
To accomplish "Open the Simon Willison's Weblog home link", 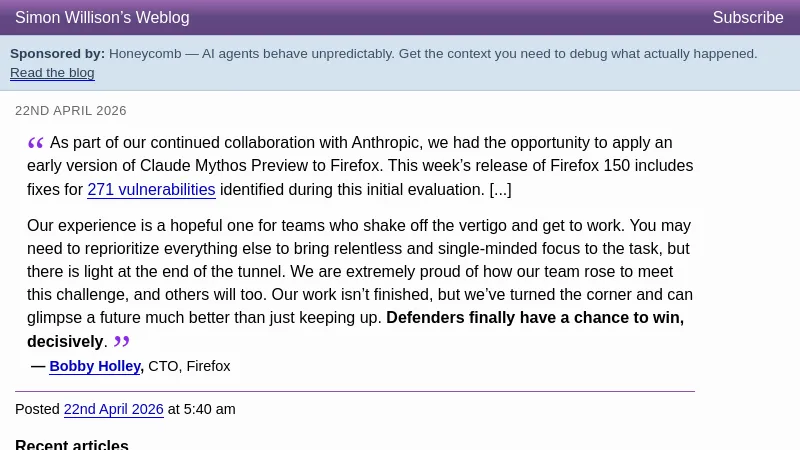I will click(102, 18).
